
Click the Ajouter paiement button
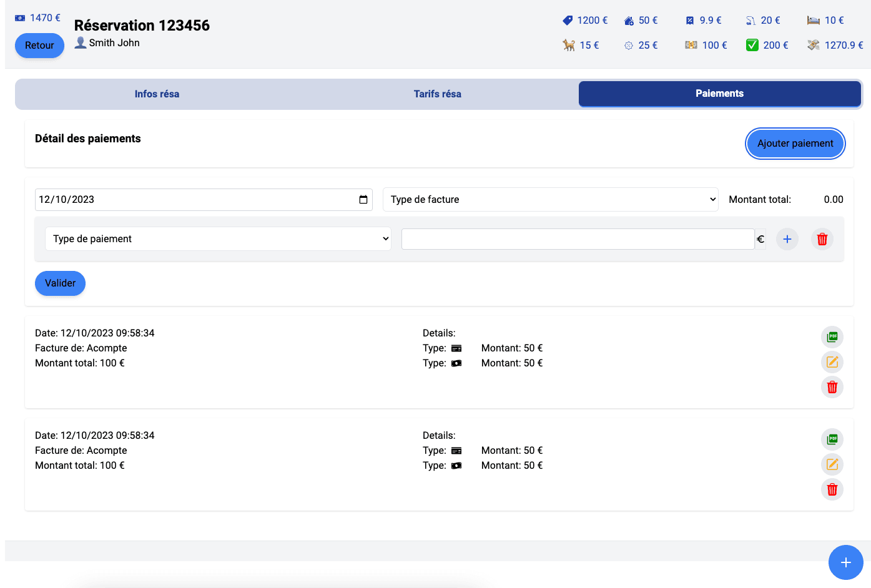coord(795,144)
